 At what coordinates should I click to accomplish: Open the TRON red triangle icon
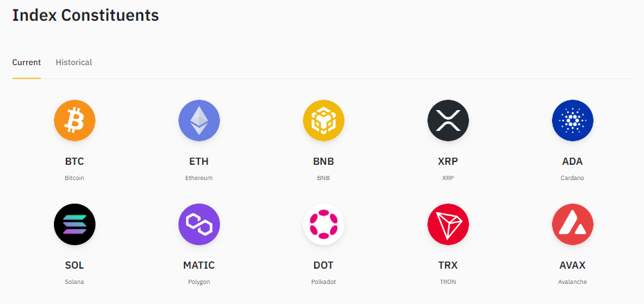click(448, 224)
